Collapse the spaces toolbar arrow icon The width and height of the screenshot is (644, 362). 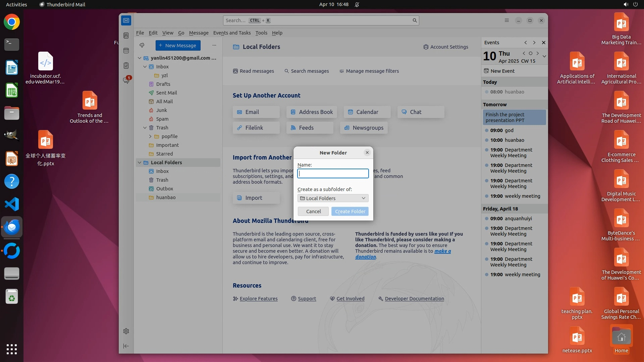coord(126,346)
